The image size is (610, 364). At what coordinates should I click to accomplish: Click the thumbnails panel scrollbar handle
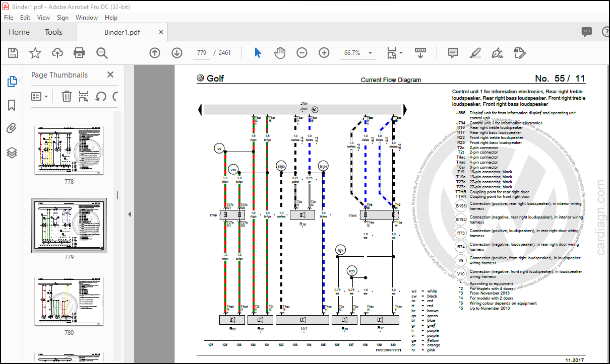(117, 195)
